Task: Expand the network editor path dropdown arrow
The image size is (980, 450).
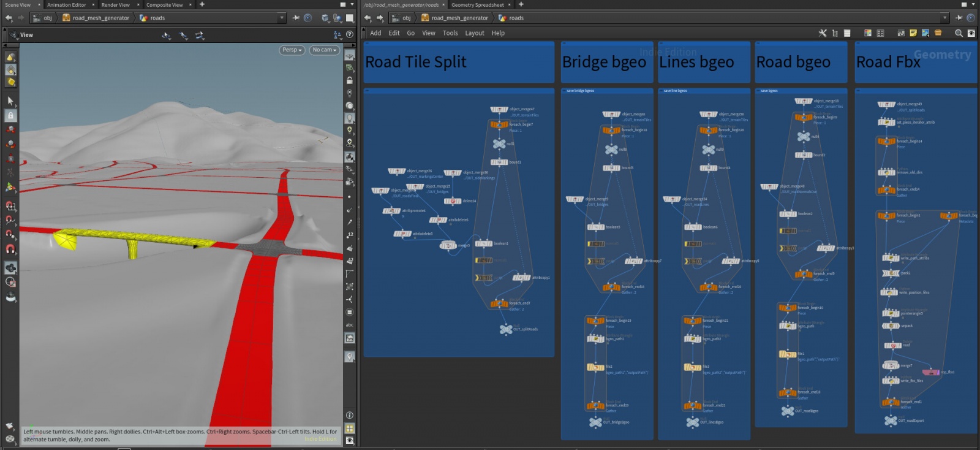Action: pyautogui.click(x=945, y=18)
